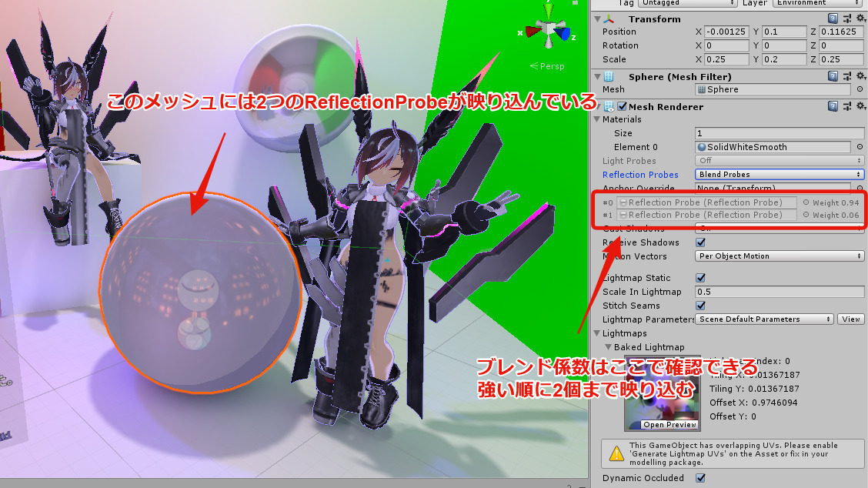This screenshot has width=868, height=488.
Task: Open Lightmap Parameters Scene Default dropdown
Action: pyautogui.click(x=764, y=319)
